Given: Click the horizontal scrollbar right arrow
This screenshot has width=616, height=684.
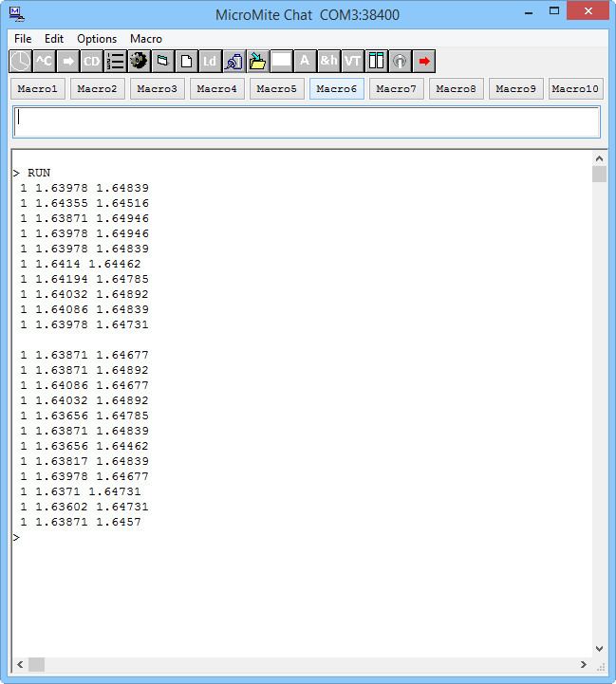Looking at the screenshot, I should tap(584, 664).
